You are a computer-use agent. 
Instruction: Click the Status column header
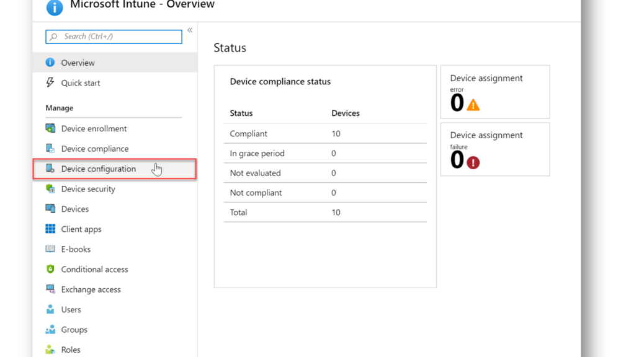pyautogui.click(x=241, y=113)
